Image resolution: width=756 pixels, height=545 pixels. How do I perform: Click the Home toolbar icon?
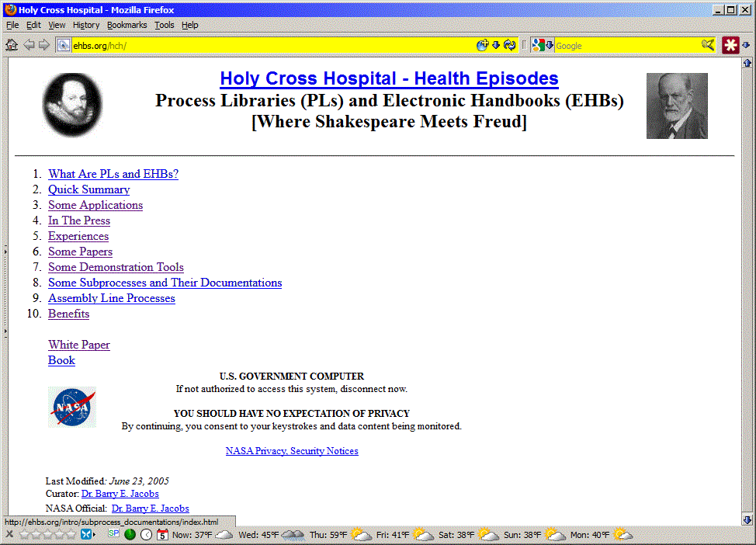(x=12, y=45)
